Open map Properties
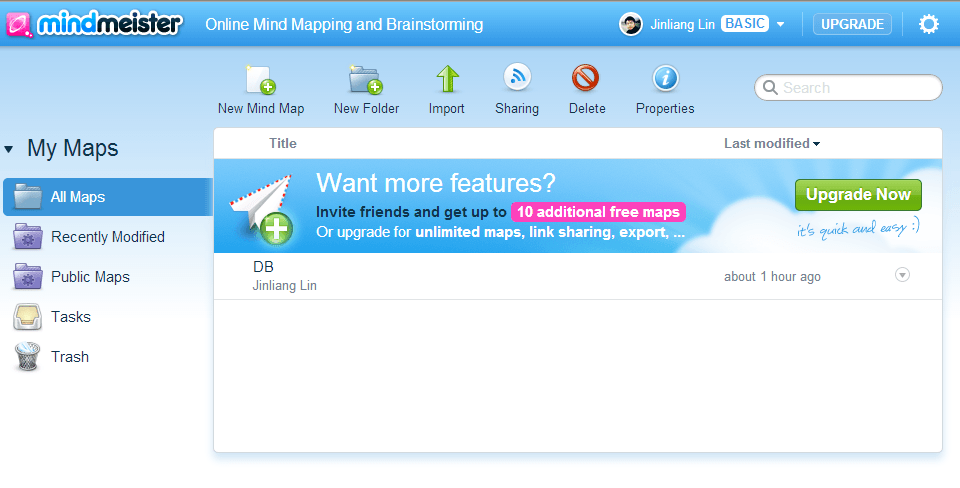Image resolution: width=960 pixels, height=488 pixels. pos(665,90)
